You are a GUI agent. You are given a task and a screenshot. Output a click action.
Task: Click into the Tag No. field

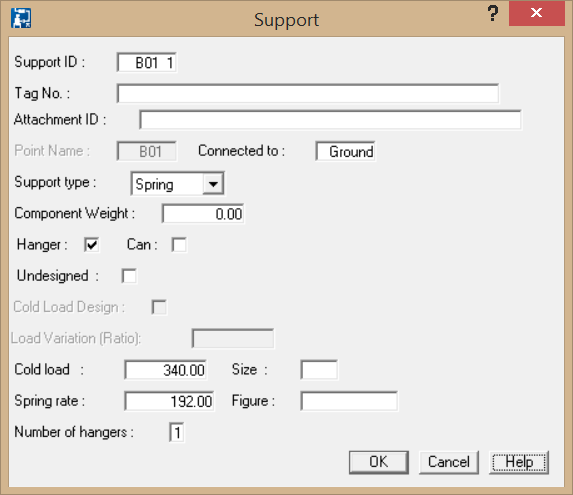coord(308,94)
